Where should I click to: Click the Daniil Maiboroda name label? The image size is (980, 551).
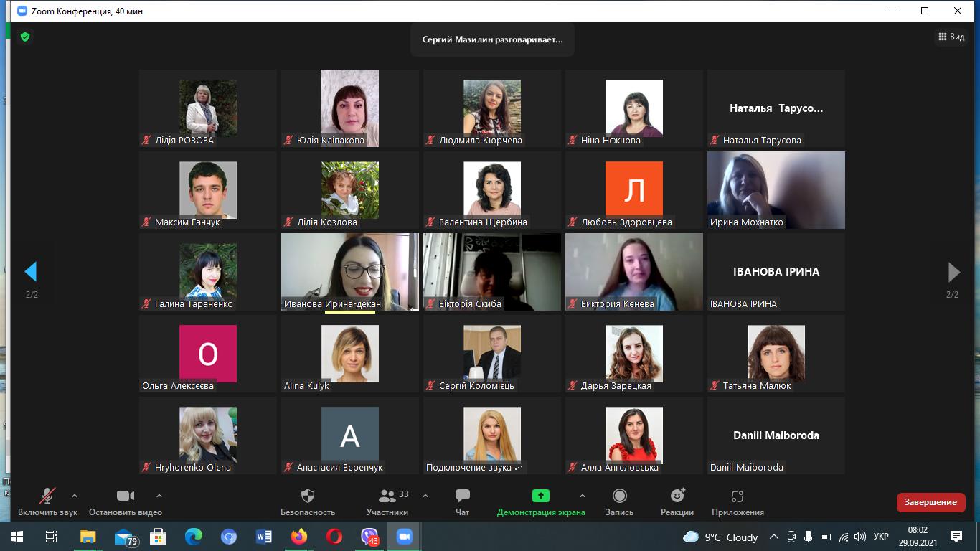click(x=747, y=468)
